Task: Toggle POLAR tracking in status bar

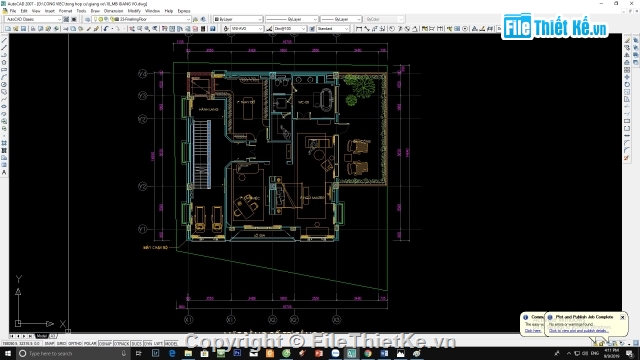Action: coord(90,344)
